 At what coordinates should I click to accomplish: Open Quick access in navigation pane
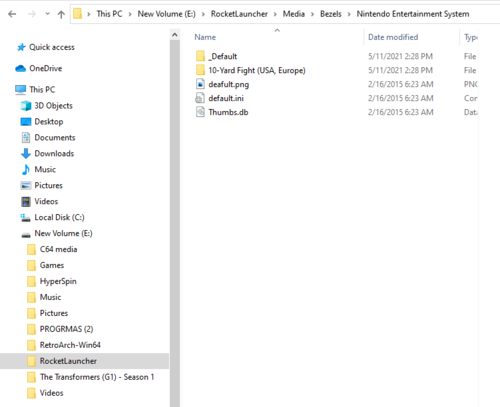tap(52, 47)
